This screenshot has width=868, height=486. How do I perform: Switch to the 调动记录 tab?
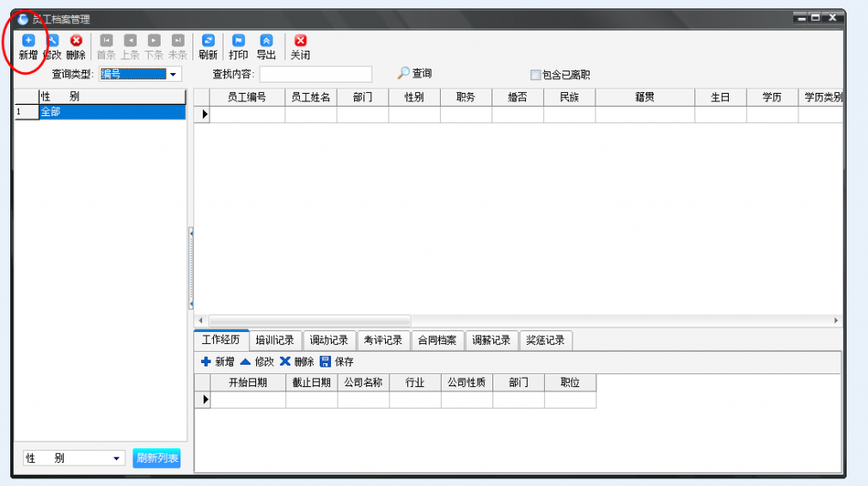coord(329,341)
